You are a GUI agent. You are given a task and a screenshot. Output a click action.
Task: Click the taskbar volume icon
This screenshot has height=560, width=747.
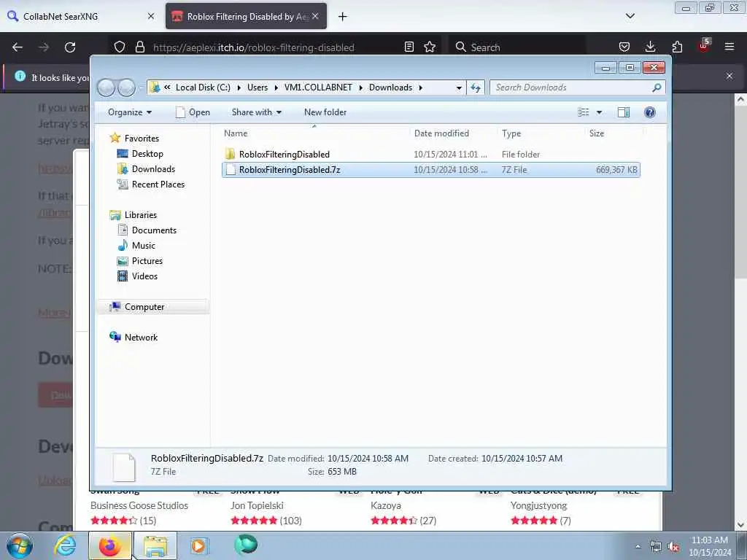click(673, 547)
